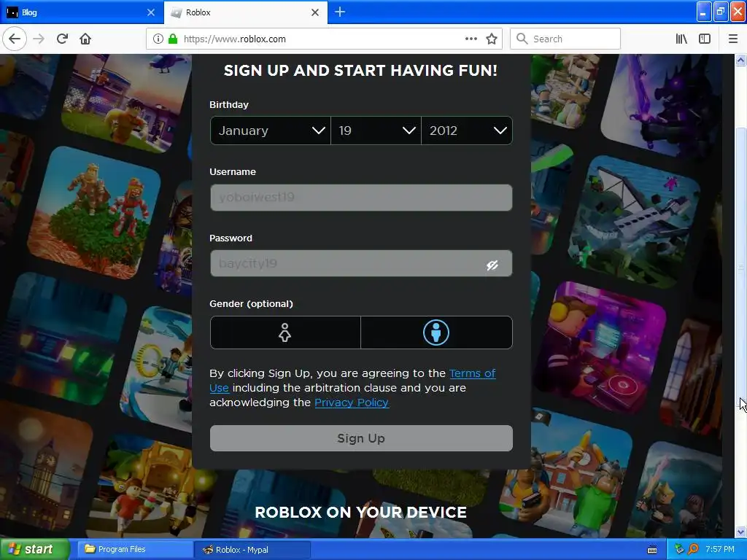Image resolution: width=747 pixels, height=560 pixels.
Task: Restore down the browser window
Action: (720, 12)
